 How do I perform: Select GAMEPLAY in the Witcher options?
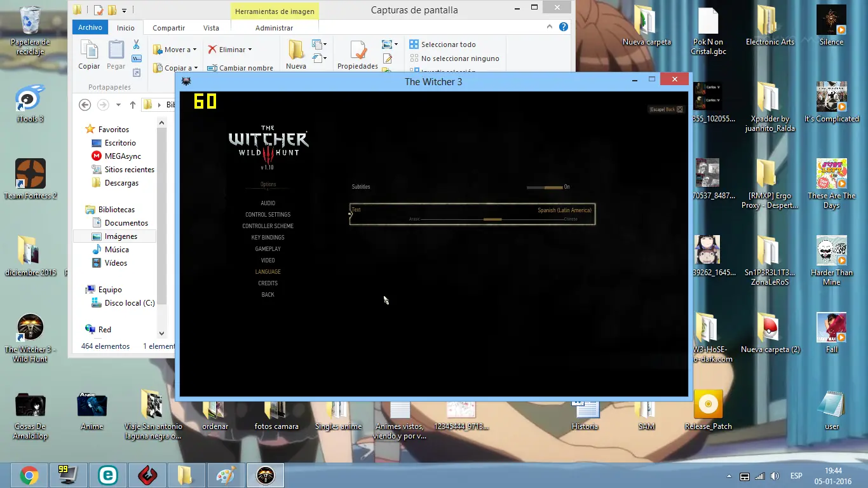[268, 249]
